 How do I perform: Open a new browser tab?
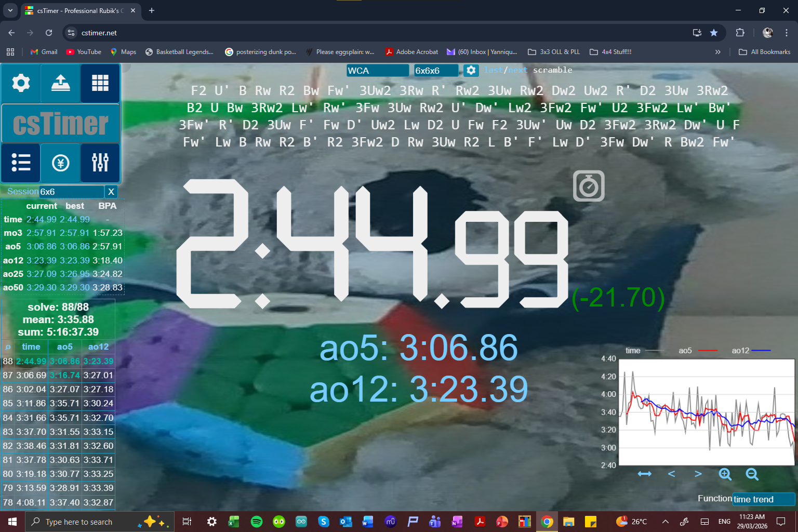pos(152,10)
